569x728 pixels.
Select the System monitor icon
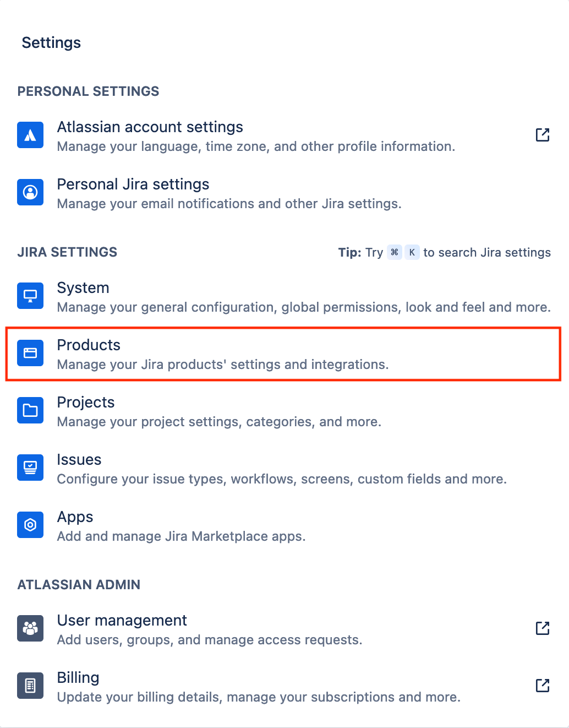click(30, 296)
